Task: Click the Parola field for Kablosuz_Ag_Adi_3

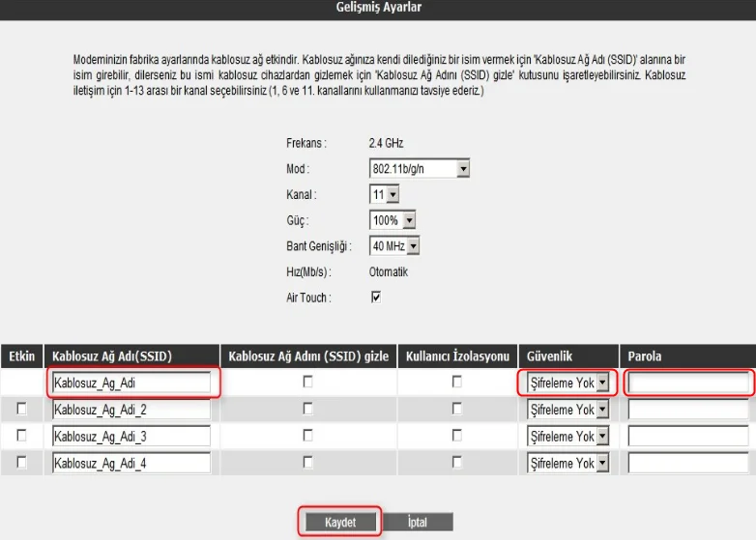Action: click(x=688, y=437)
